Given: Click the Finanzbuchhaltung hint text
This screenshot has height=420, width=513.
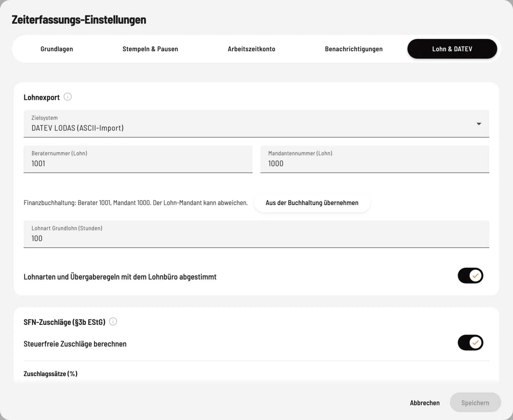Looking at the screenshot, I should point(136,203).
